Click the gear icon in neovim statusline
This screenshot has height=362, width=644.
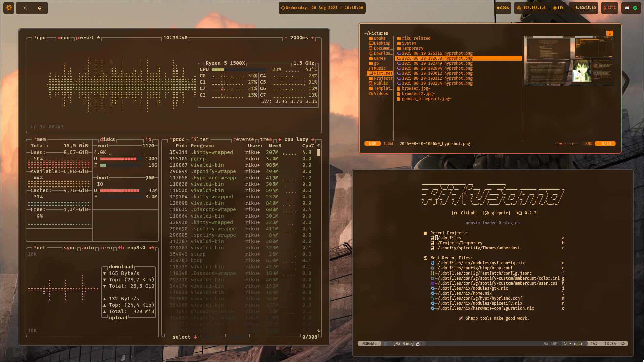(623, 344)
